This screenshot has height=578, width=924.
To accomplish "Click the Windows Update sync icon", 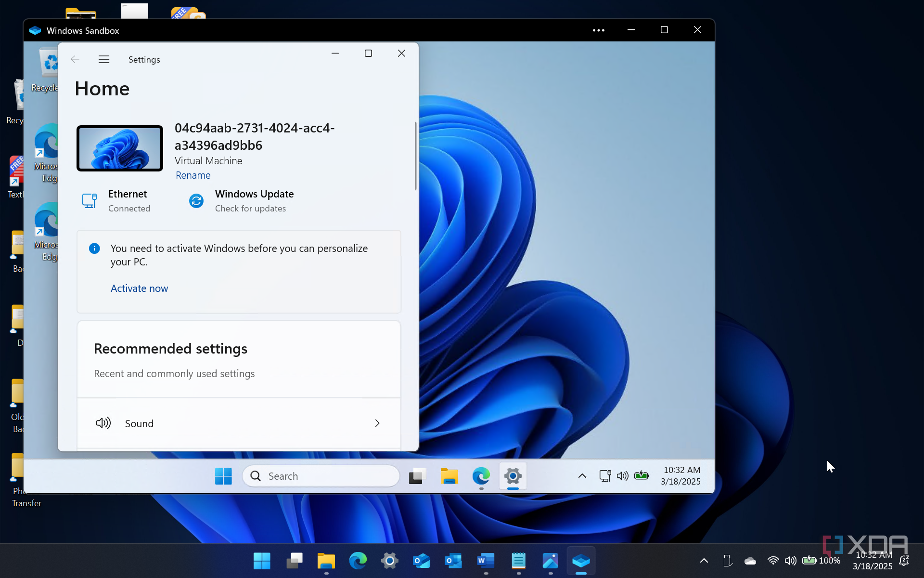I will tap(196, 201).
